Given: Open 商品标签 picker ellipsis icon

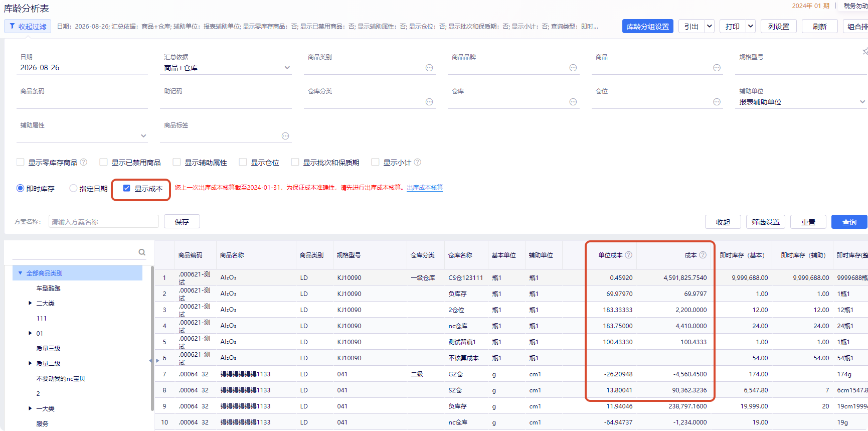Looking at the screenshot, I should [285, 136].
